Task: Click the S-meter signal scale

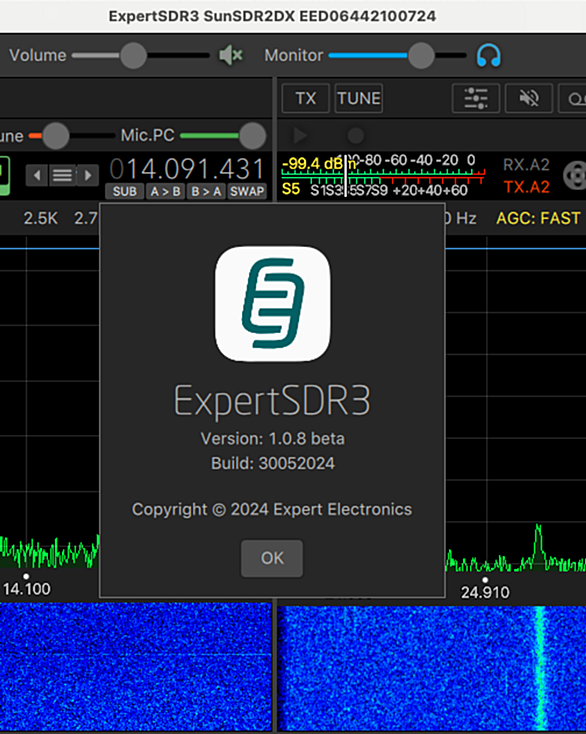Action: 383,176
